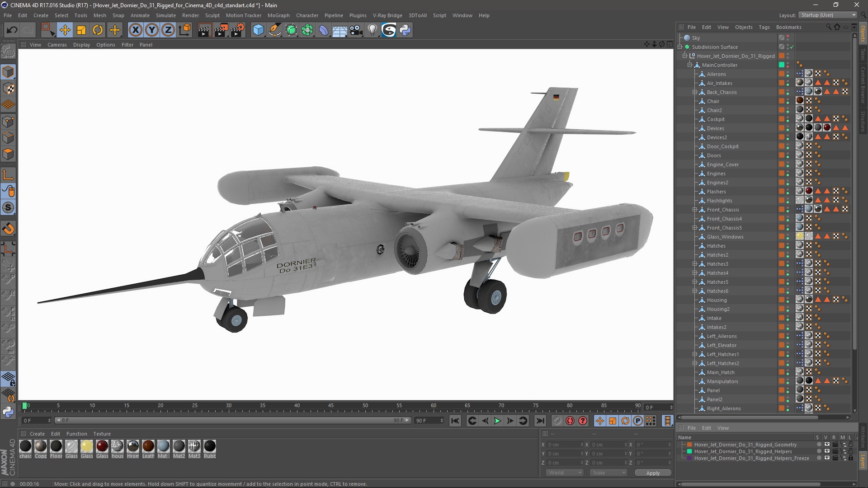Activate the Move tool in toolbar
This screenshot has height=488, width=868.
tap(65, 30)
